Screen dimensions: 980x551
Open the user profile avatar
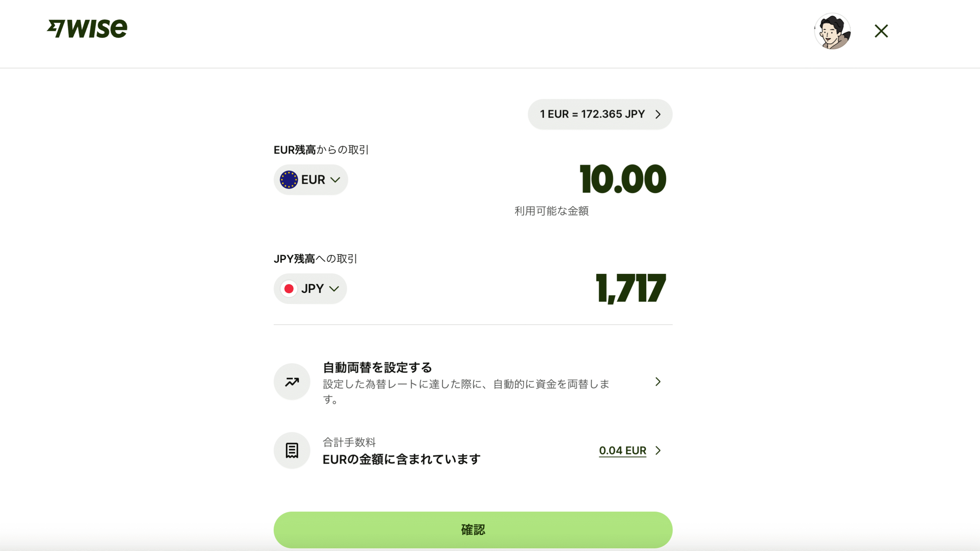point(832,31)
